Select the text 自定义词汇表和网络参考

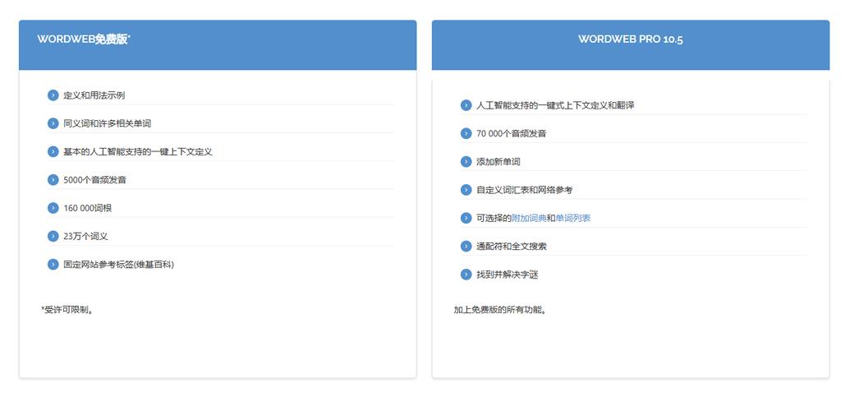tap(524, 190)
